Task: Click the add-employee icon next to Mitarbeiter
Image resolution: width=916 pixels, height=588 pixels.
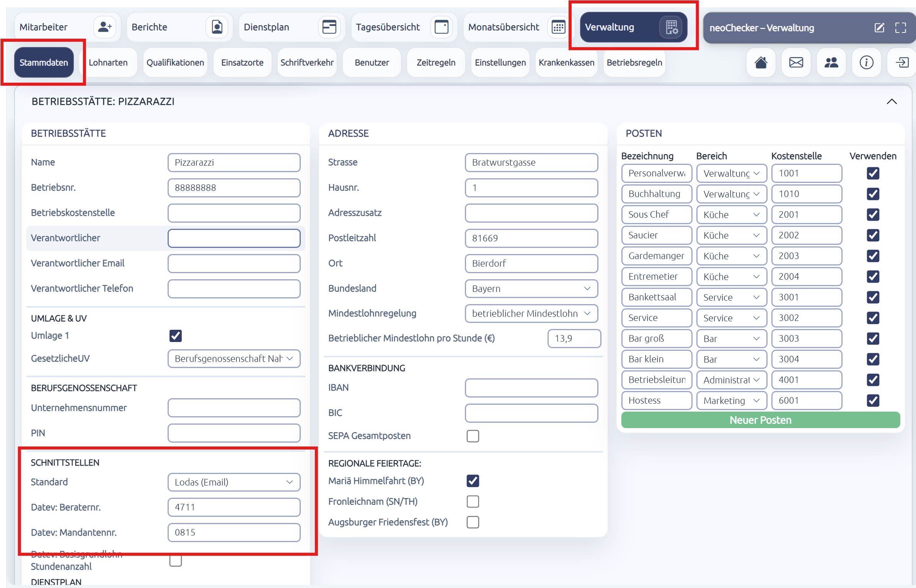Action: pyautogui.click(x=104, y=27)
